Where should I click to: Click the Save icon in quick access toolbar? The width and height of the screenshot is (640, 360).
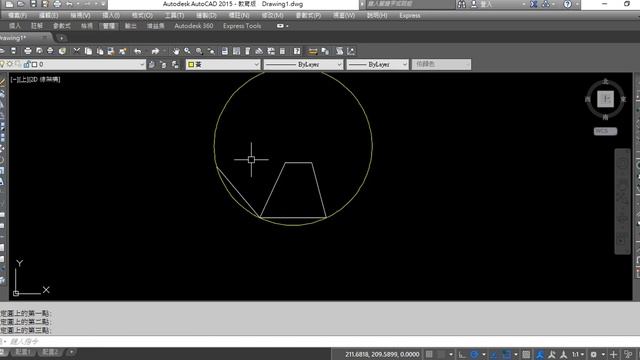click(x=33, y=4)
